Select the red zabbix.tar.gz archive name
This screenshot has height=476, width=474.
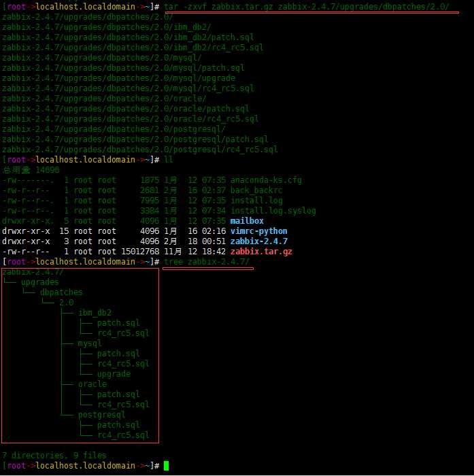click(x=261, y=252)
